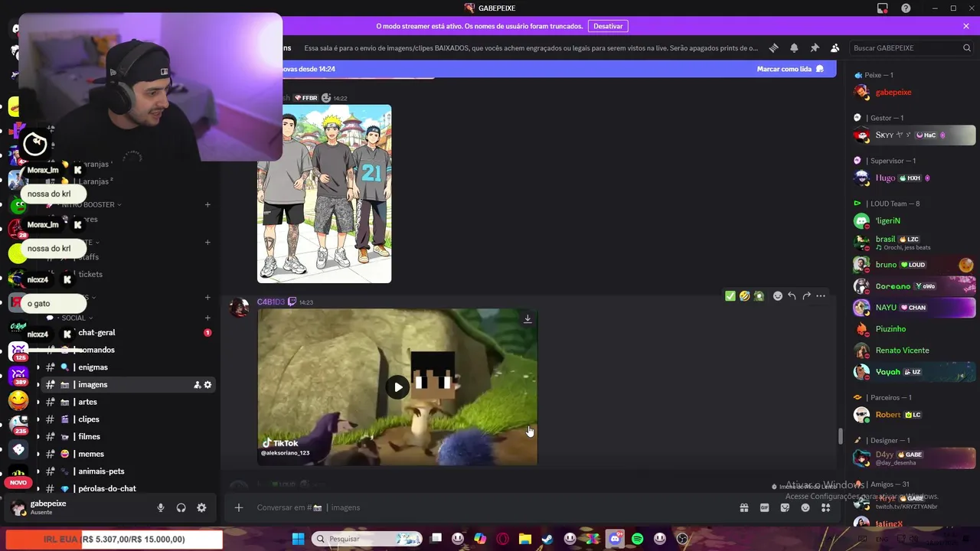Create invite for imagens channel
The height and width of the screenshot is (551, 980).
(x=197, y=385)
